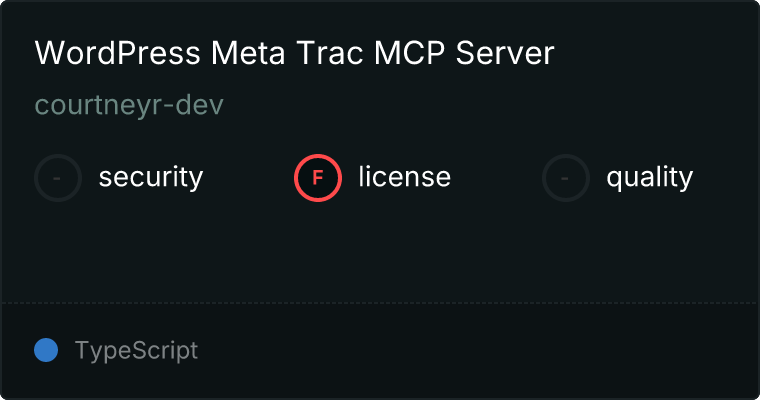Click the empty security grade circle

point(58,178)
